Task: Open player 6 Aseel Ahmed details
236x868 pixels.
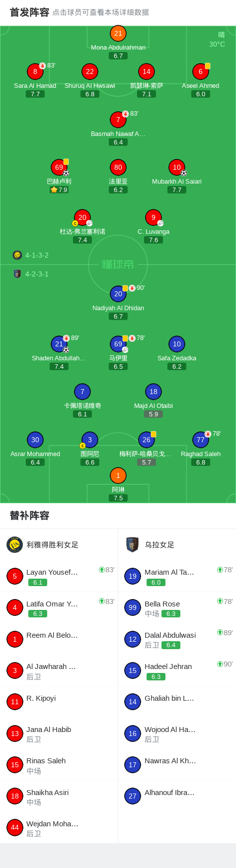Action: [x=201, y=71]
